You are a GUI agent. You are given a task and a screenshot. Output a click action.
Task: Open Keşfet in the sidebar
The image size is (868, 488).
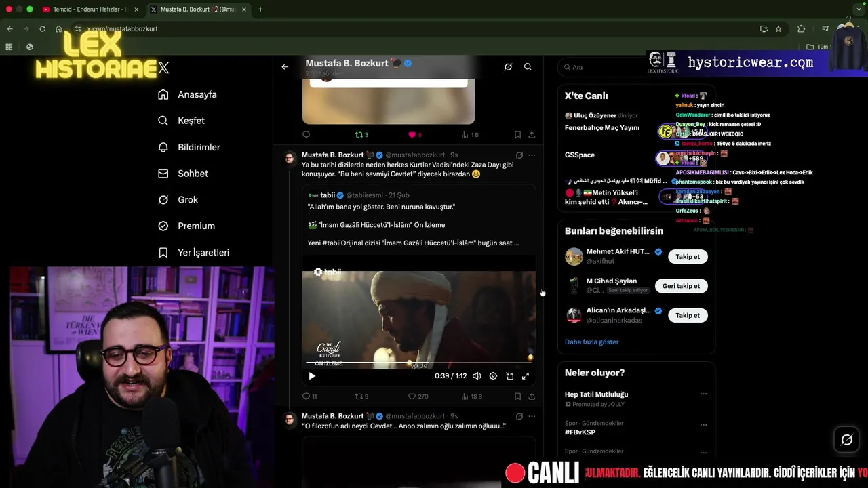coord(181,121)
